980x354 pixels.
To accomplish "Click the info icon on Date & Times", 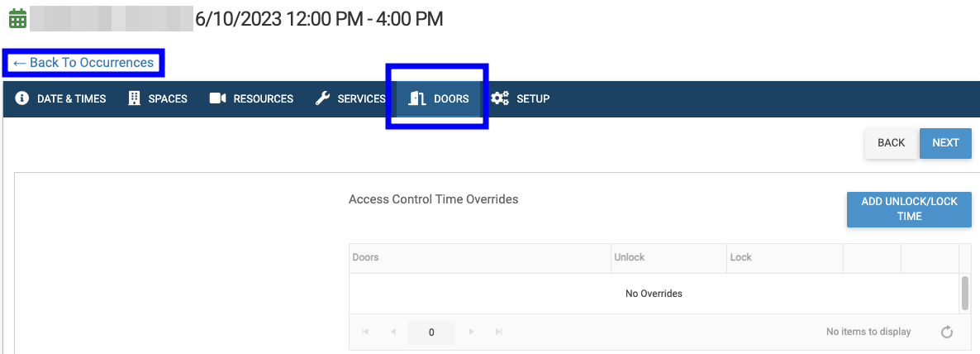I will pyautogui.click(x=22, y=98).
